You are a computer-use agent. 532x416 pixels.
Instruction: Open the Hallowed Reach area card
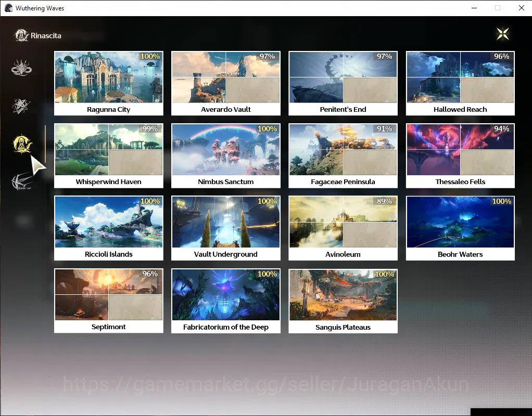tap(460, 83)
